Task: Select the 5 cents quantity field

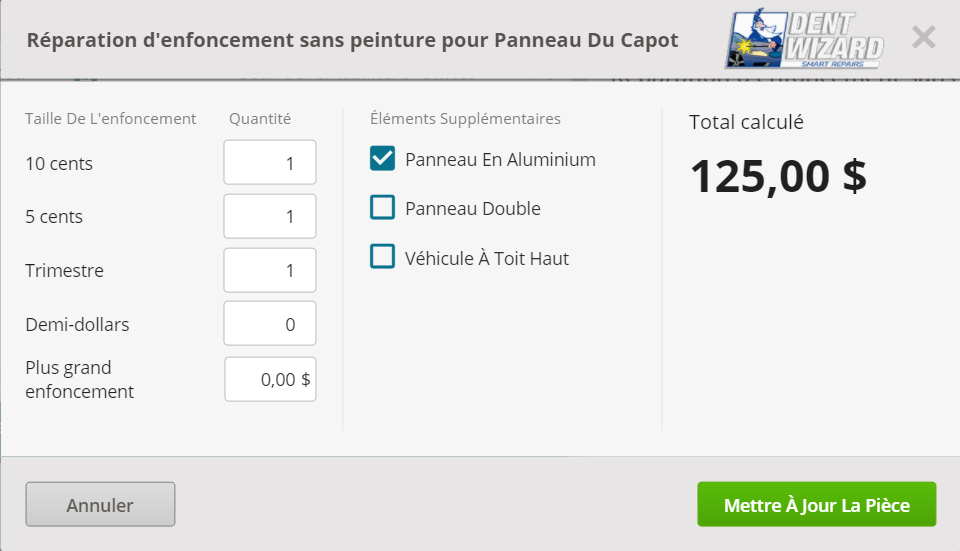Action: pos(270,216)
